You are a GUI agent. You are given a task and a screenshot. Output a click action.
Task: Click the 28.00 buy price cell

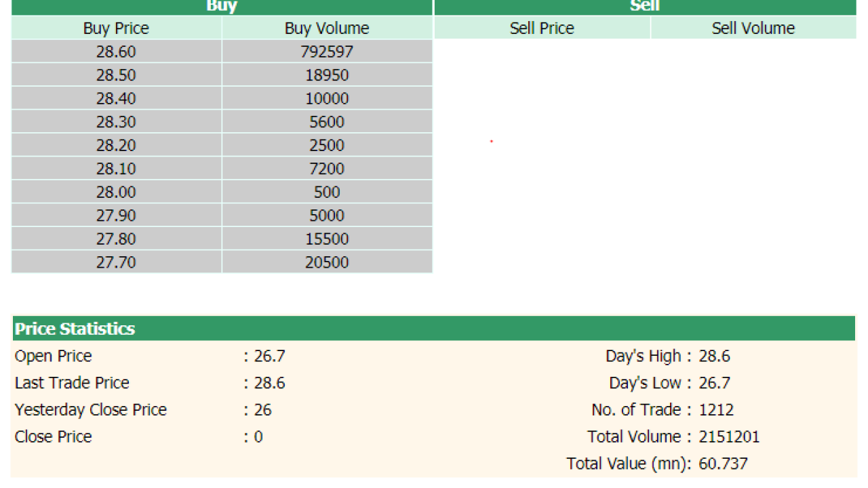pyautogui.click(x=116, y=192)
